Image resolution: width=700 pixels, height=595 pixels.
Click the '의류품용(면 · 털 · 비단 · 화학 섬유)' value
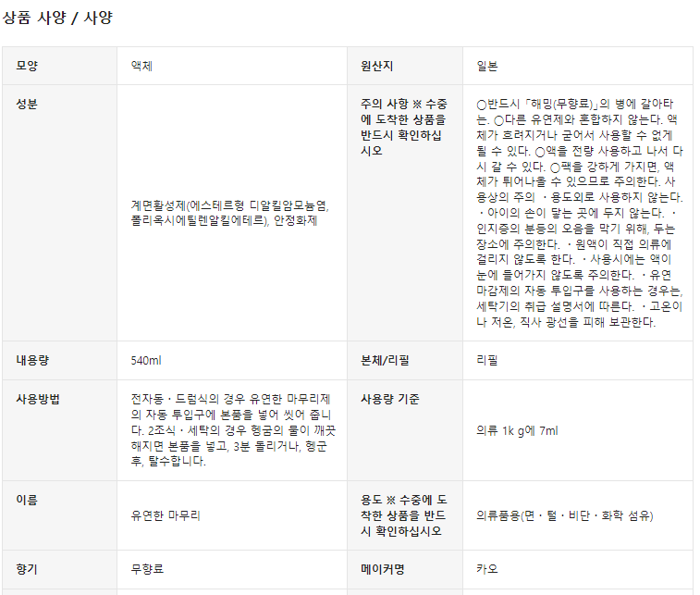(564, 515)
